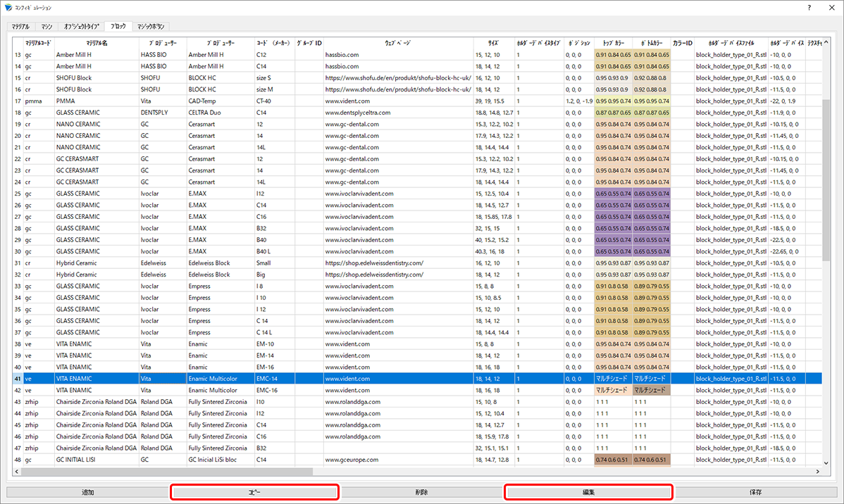The width and height of the screenshot is (844, 504).
Task: Click the 削除 button
Action: pos(421,492)
